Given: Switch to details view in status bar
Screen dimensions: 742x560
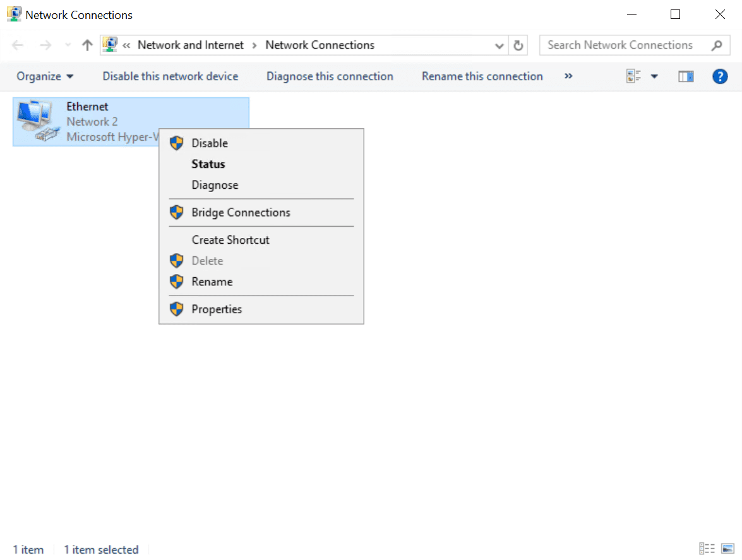Looking at the screenshot, I should (707, 549).
